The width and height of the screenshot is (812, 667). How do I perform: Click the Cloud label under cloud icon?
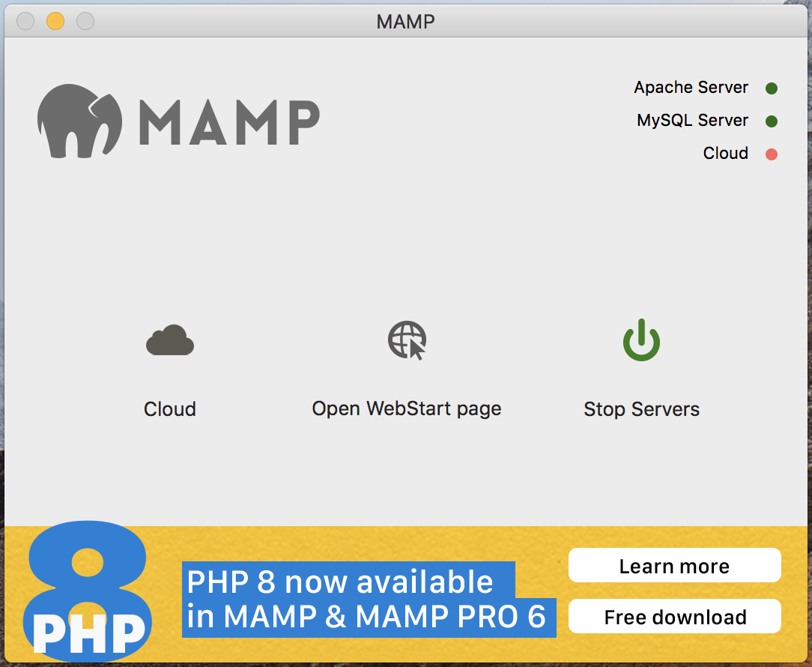click(170, 409)
